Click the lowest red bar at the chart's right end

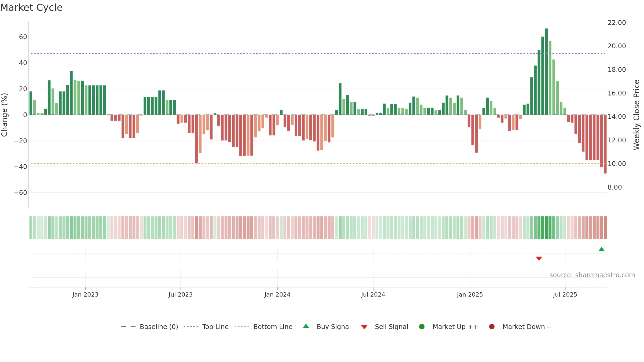(x=605, y=144)
